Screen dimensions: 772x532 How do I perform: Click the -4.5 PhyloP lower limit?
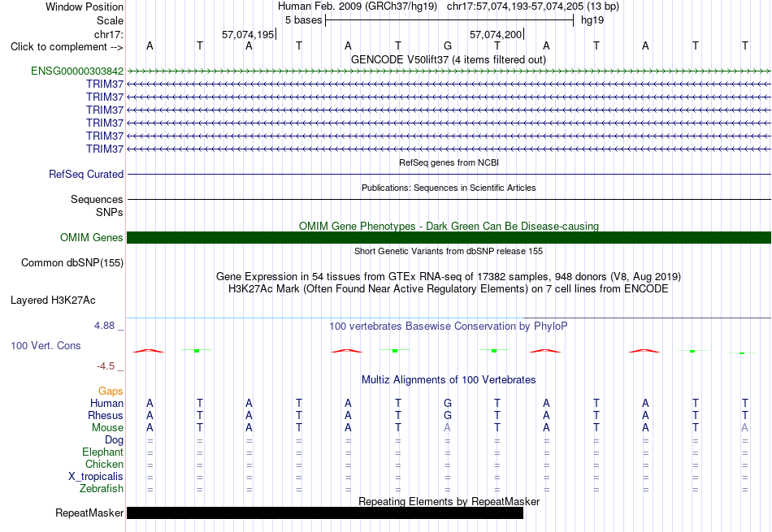coord(106,366)
